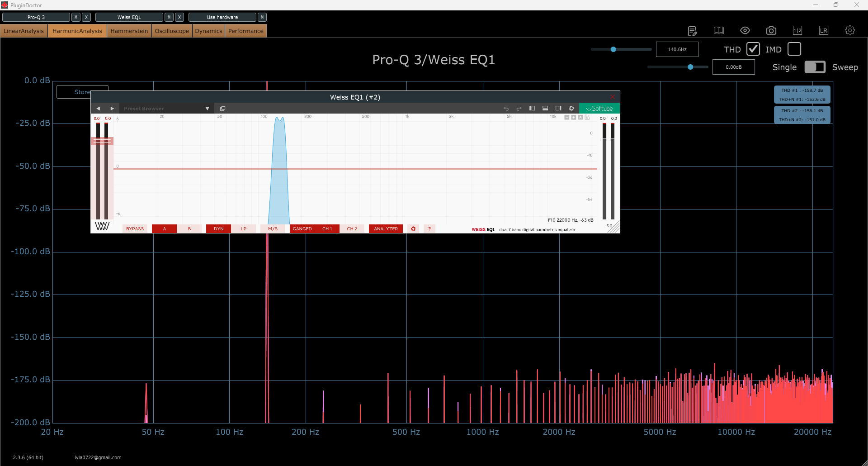Viewport: 868px width, 466px height.
Task: Close the Weiss EQ1 (#2) window
Action: (x=613, y=97)
